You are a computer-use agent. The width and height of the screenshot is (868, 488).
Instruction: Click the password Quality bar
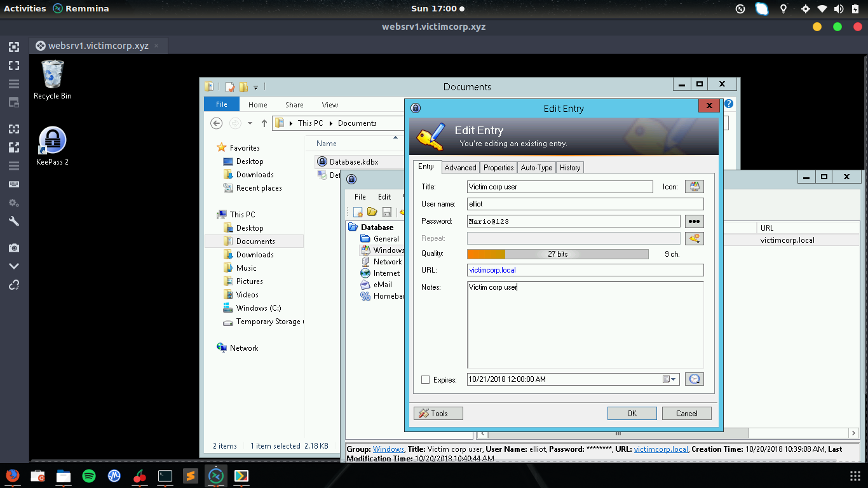(558, 254)
